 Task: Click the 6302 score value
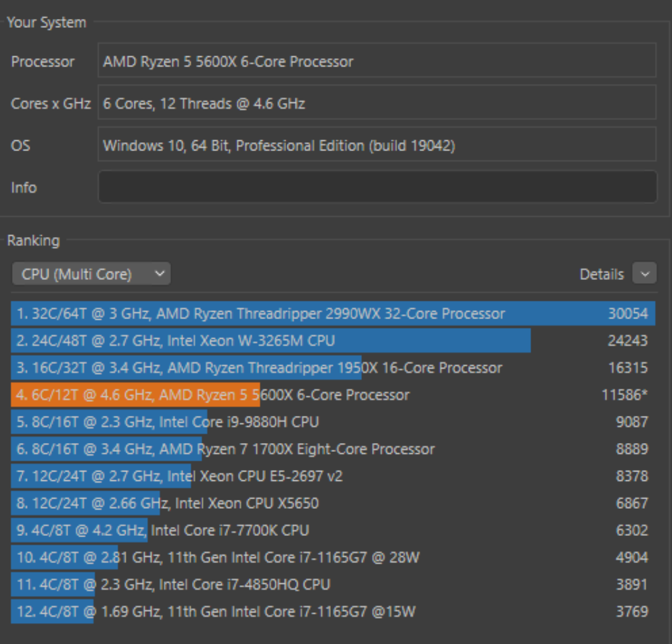point(632,530)
